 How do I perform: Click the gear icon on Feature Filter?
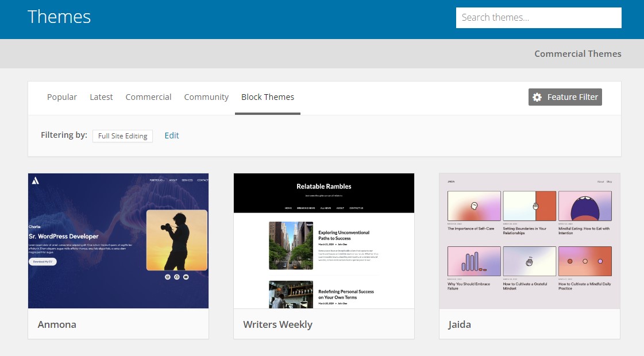pyautogui.click(x=537, y=97)
